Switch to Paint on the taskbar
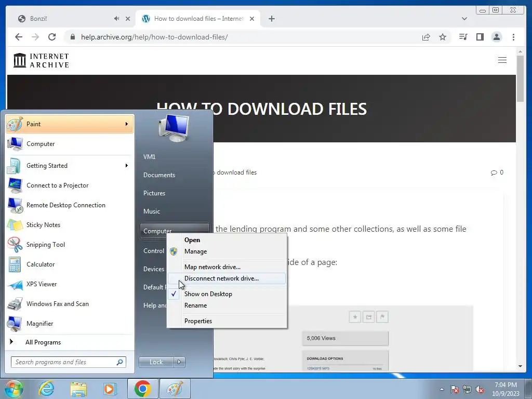The image size is (532, 399). [175, 389]
